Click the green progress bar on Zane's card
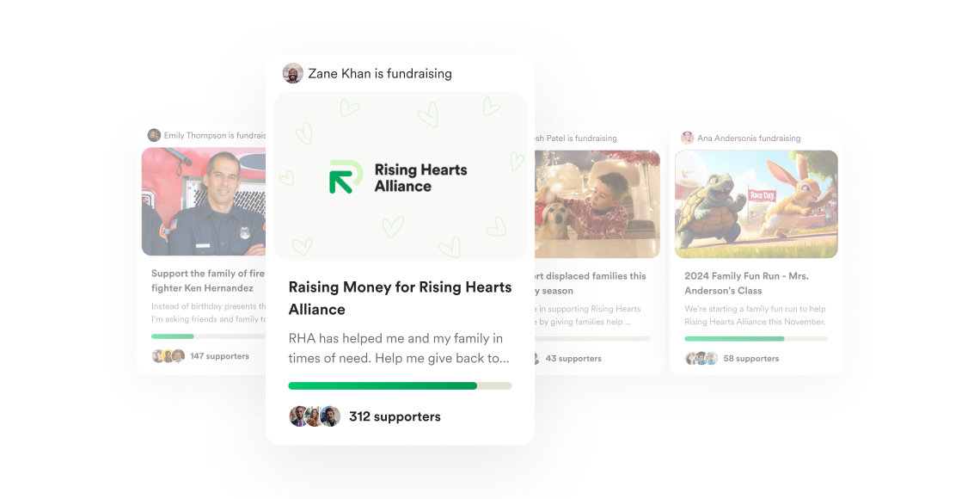 [400, 385]
